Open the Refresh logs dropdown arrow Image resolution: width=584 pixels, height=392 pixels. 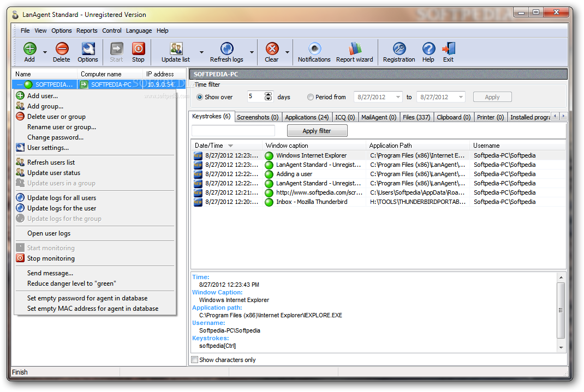tap(252, 52)
